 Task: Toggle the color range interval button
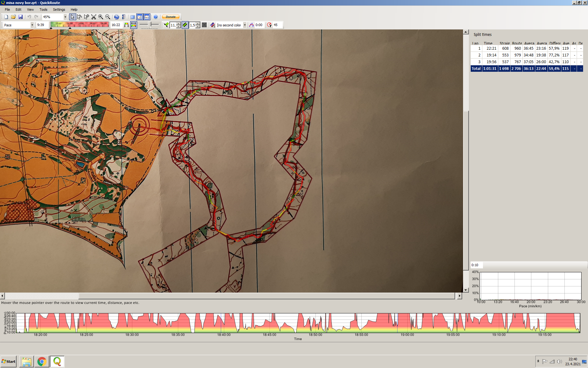point(134,25)
